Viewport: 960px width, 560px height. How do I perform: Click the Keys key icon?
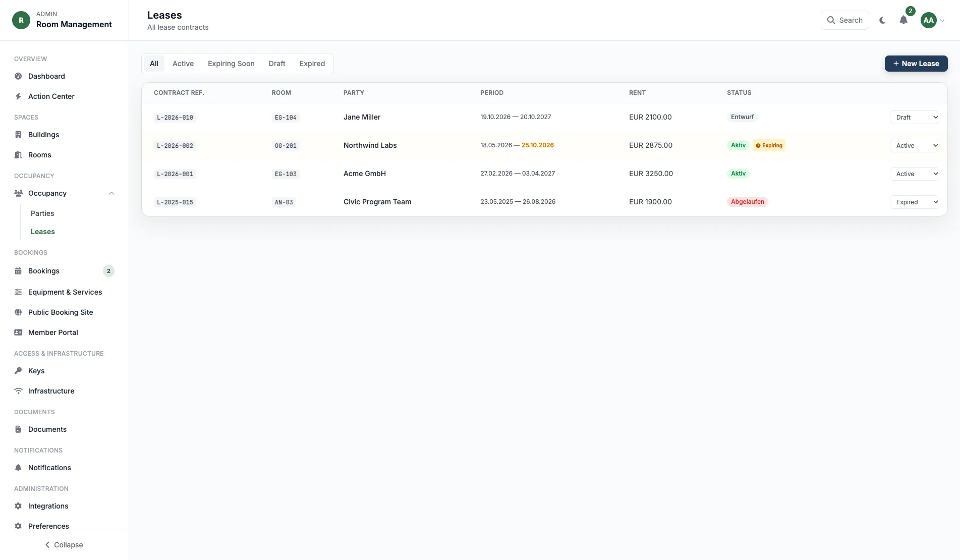pyautogui.click(x=18, y=371)
